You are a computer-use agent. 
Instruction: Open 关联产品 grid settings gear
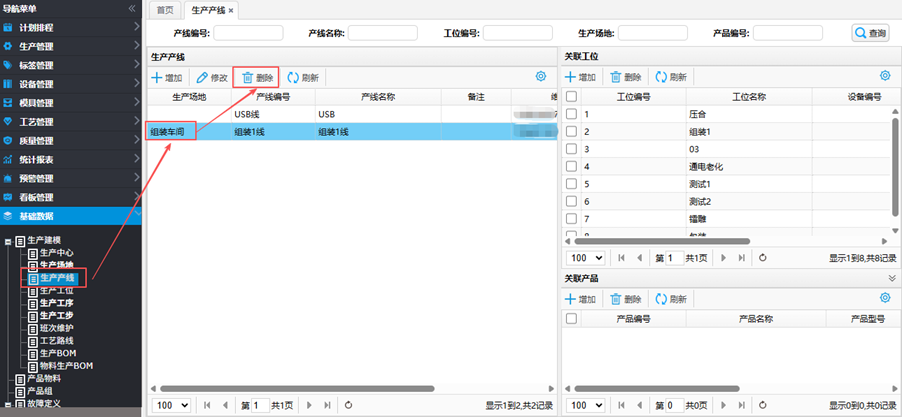point(885,297)
